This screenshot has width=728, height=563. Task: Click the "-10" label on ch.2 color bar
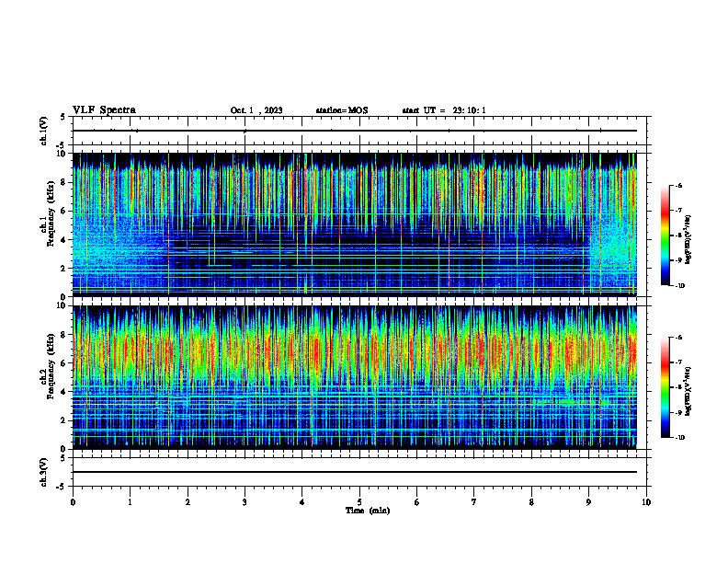[x=679, y=438]
